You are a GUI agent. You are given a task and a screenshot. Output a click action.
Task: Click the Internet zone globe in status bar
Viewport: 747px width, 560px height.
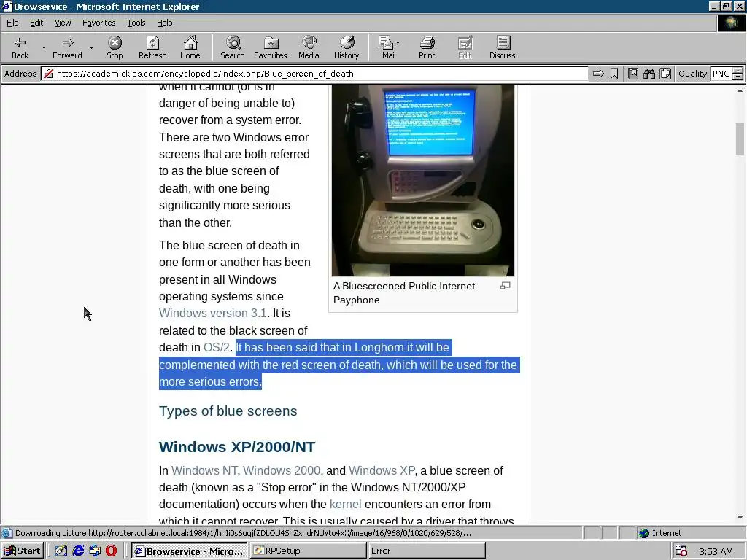pyautogui.click(x=644, y=533)
